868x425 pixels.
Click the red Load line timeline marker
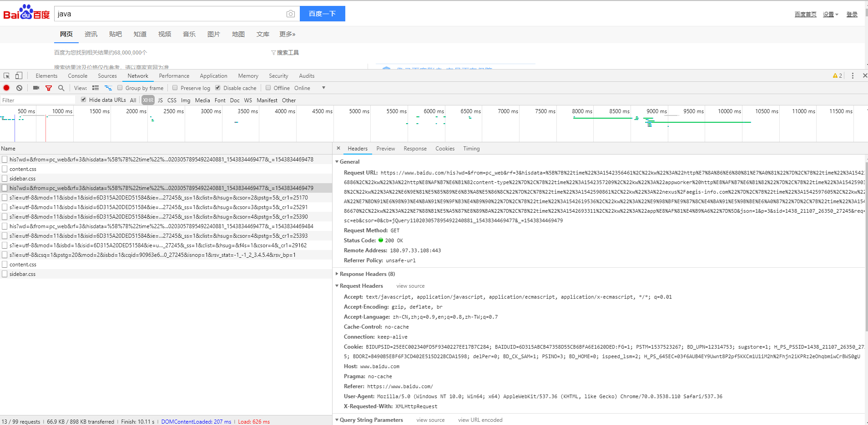45,129
